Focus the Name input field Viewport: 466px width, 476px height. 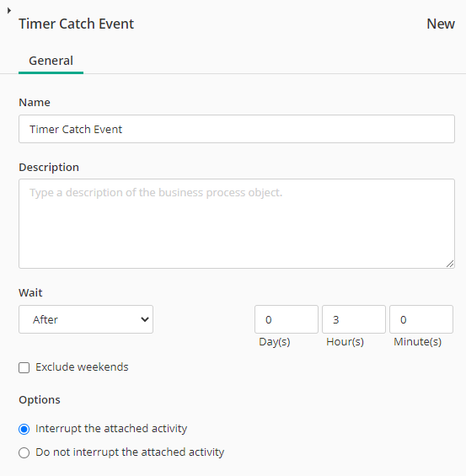pyautogui.click(x=237, y=129)
